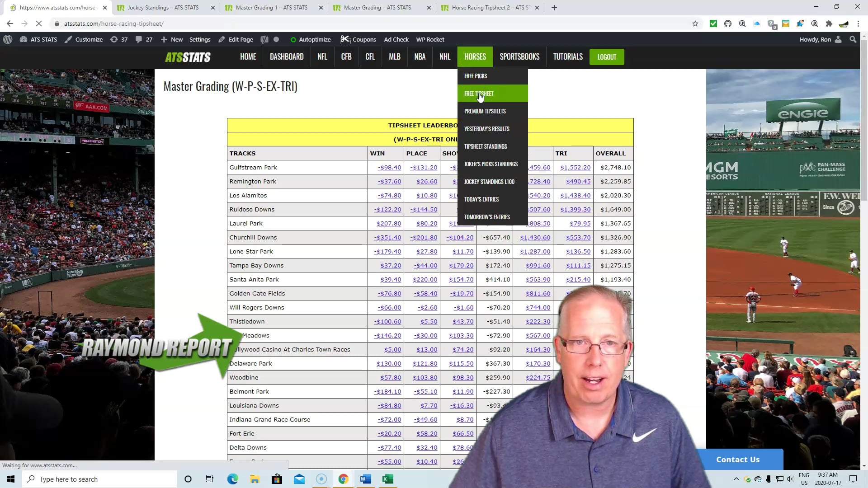The height and width of the screenshot is (488, 868).
Task: Stop page loading with the X button
Action: pyautogui.click(x=39, y=23)
